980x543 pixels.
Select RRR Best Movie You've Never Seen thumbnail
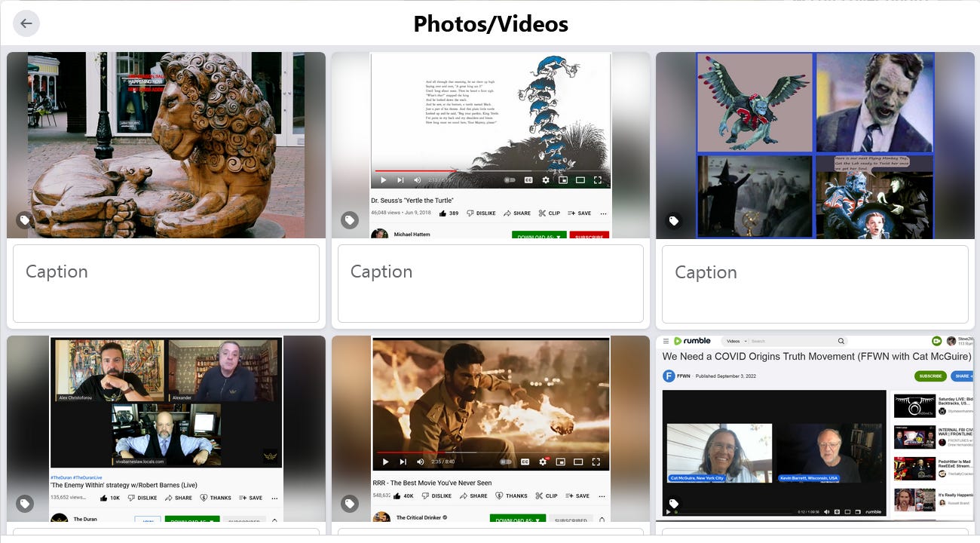(x=491, y=428)
